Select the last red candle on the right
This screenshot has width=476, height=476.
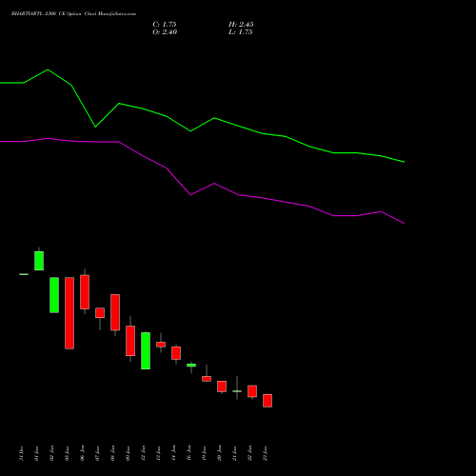[x=268, y=401]
